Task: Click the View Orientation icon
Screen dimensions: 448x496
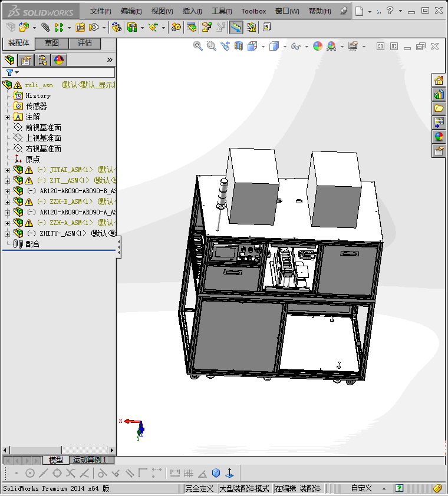Action: point(252,46)
